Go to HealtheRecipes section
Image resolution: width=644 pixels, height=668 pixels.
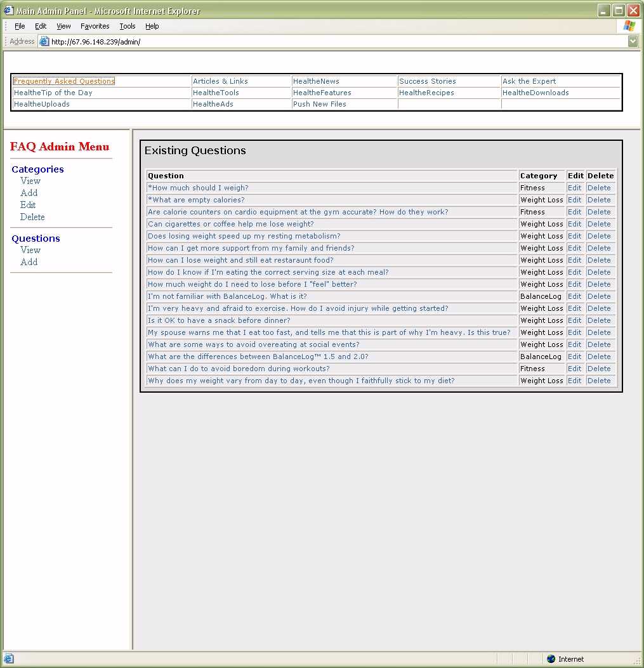pos(426,93)
